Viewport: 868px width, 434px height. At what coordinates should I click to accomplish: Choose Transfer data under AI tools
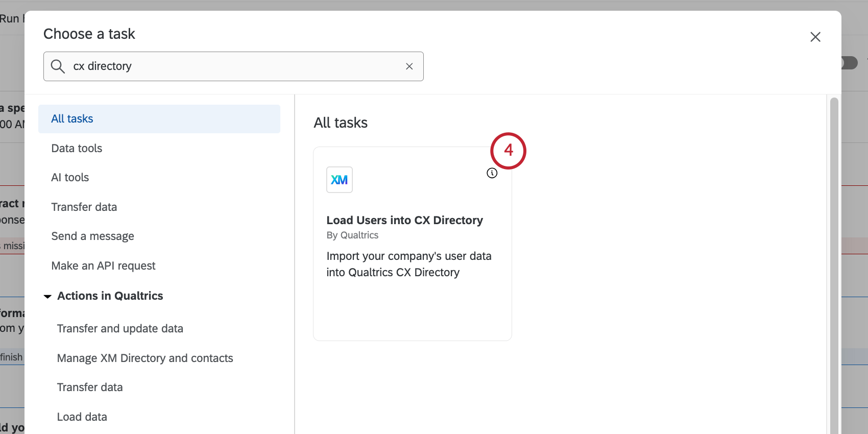click(84, 207)
